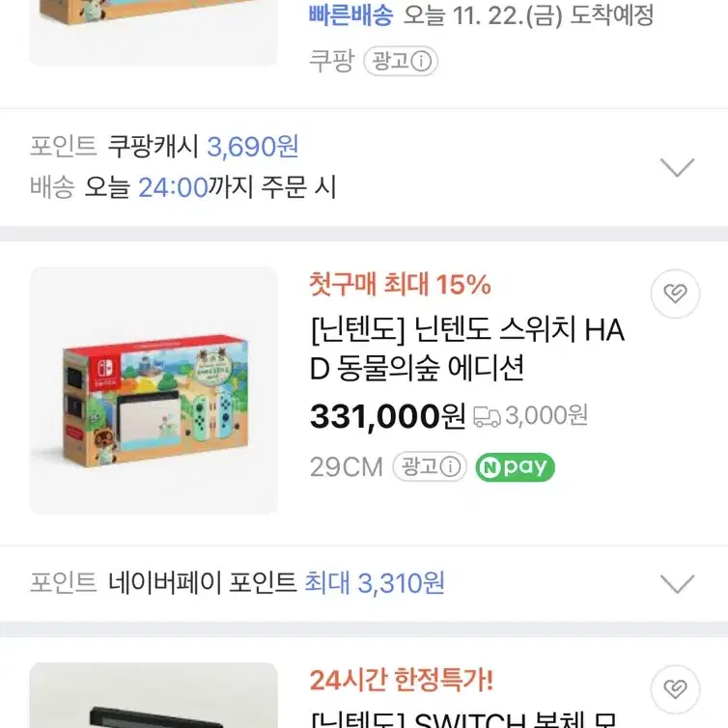Click the 24시간 한정특가! promo label
728x728 pixels.
point(401,680)
